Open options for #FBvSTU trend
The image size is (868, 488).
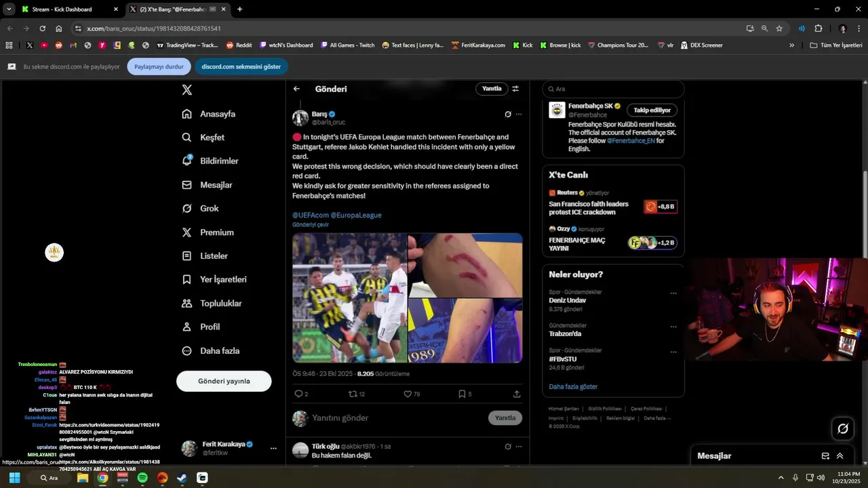tap(673, 352)
